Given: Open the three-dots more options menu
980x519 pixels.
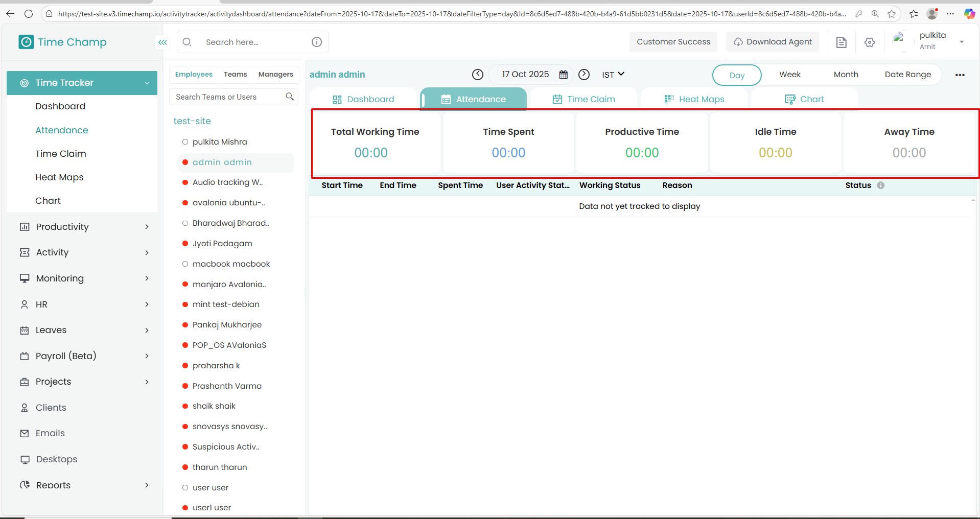Looking at the screenshot, I should point(960,75).
